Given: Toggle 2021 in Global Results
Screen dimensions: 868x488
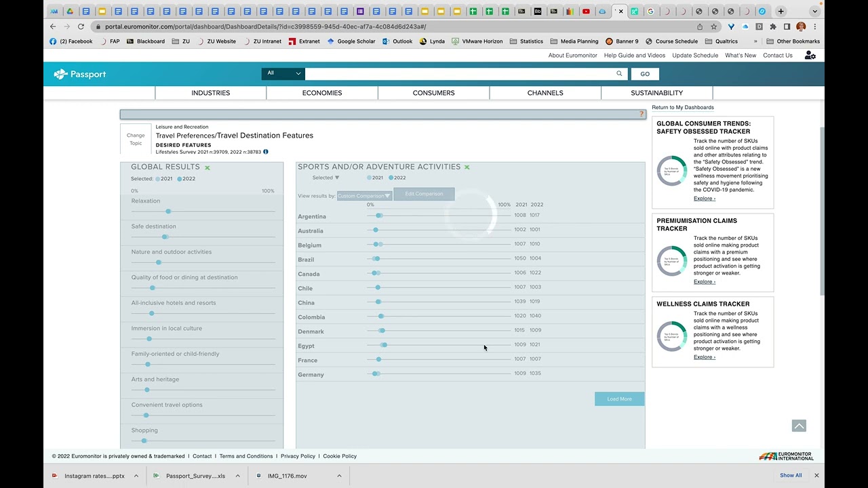Looking at the screenshot, I should coord(164,179).
